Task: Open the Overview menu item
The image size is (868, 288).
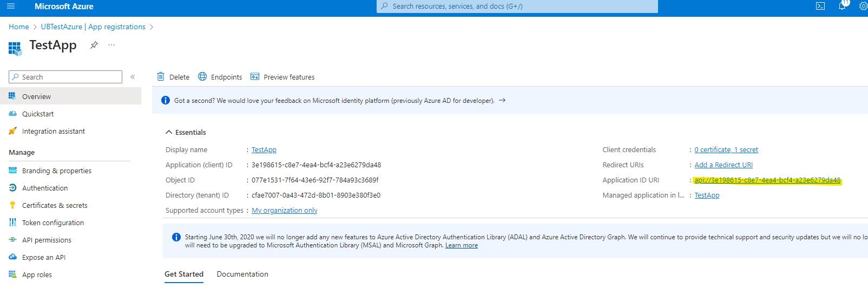Action: 70,96
